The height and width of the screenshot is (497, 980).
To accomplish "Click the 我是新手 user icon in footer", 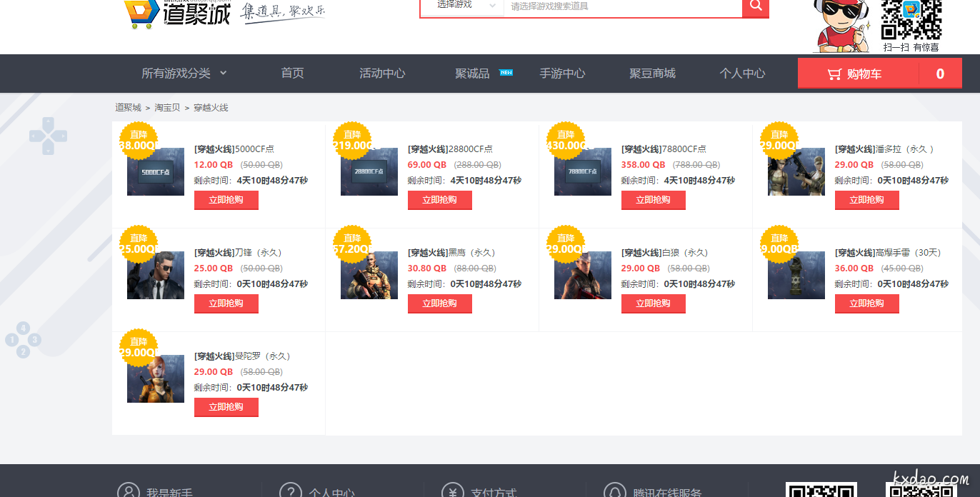I will [x=129, y=491].
